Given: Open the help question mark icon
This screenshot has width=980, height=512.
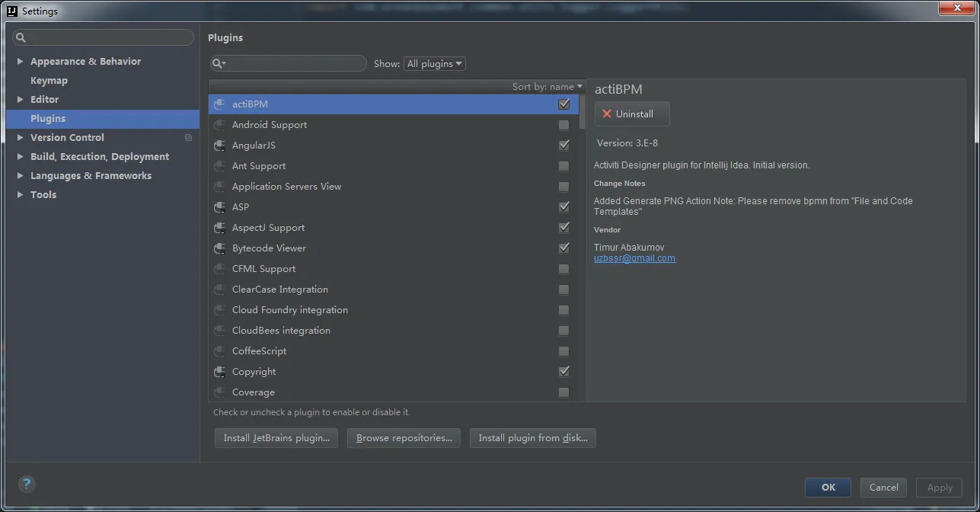Looking at the screenshot, I should [x=27, y=484].
